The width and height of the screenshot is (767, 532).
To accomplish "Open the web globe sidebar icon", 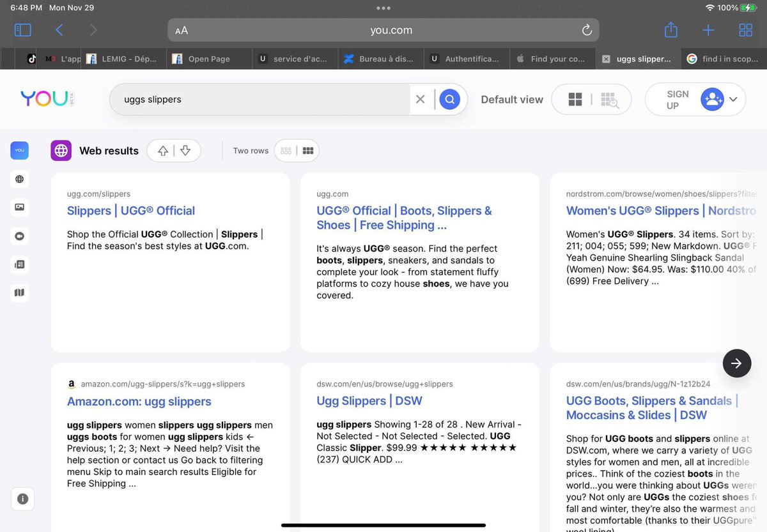I will coord(19,179).
